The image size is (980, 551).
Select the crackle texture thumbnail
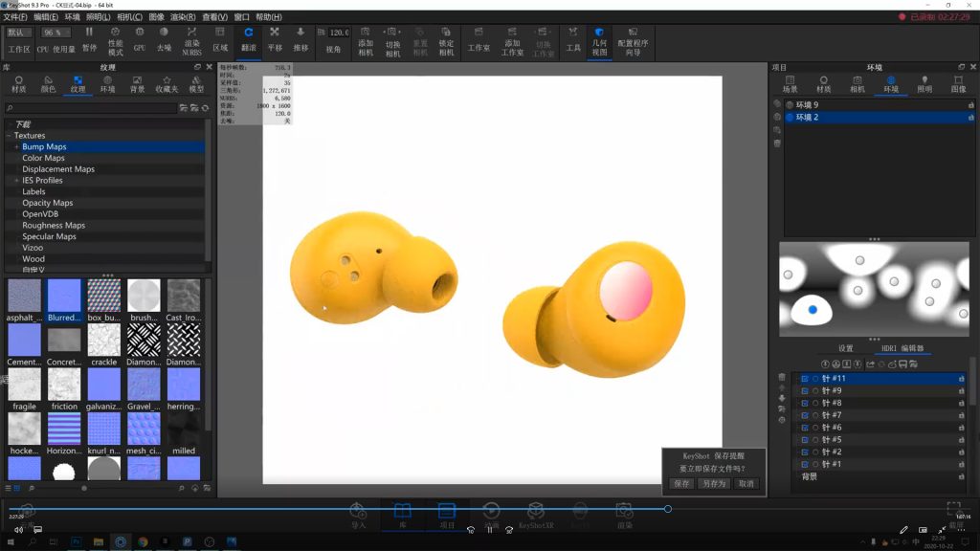(x=103, y=341)
